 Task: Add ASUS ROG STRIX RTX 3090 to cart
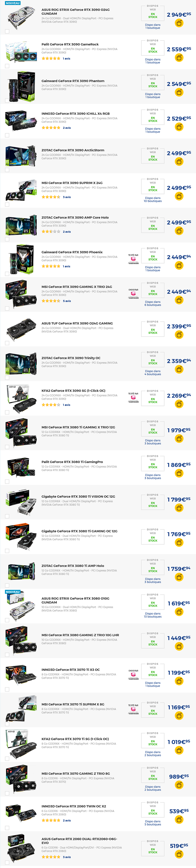(179, 23)
